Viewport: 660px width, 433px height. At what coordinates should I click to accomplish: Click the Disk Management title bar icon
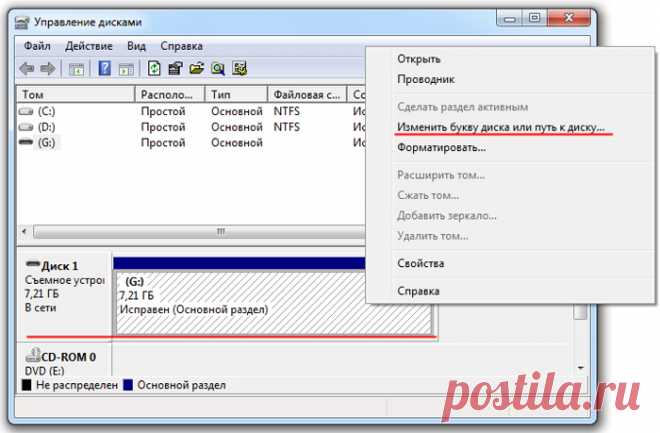point(22,22)
